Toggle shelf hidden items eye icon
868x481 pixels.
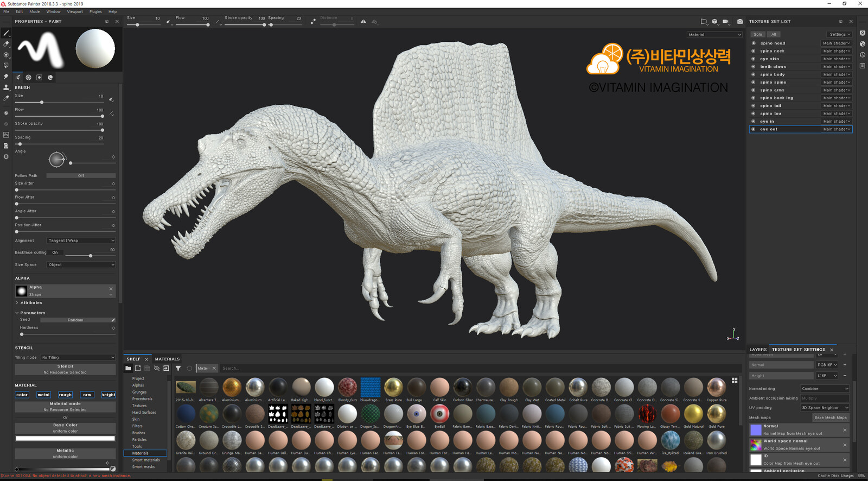157,368
